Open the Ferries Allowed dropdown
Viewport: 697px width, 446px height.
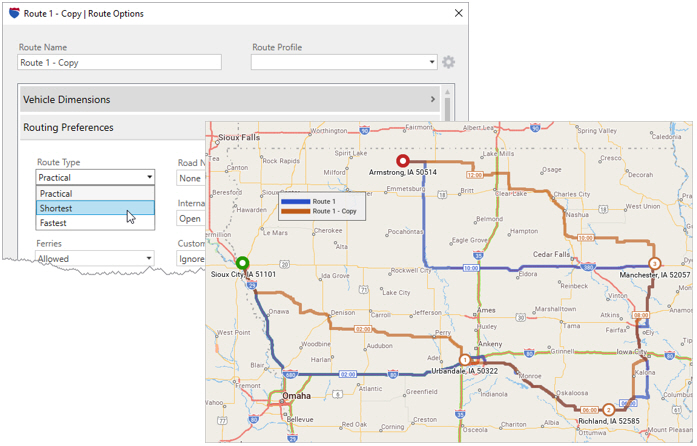95,258
